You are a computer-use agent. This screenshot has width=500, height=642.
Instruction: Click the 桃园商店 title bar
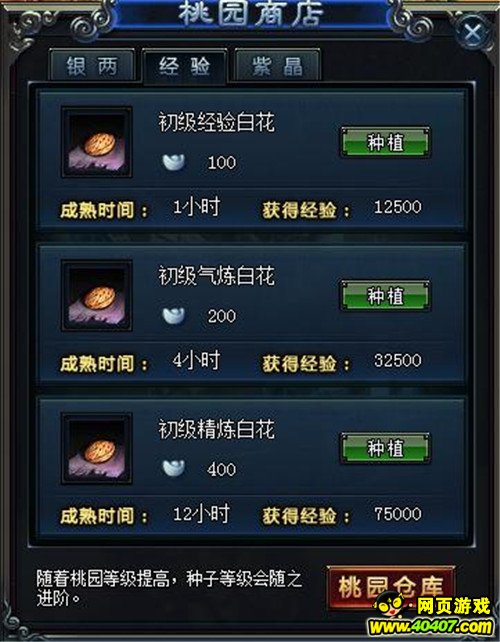click(251, 14)
